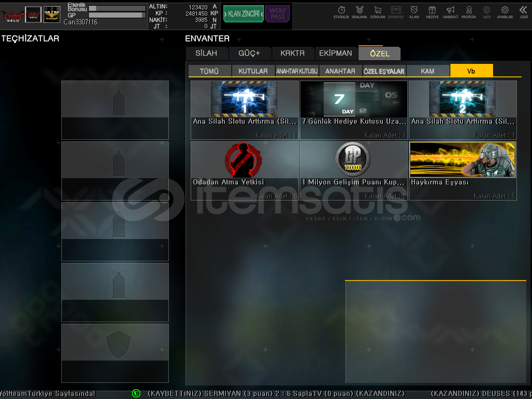Screen dimensions: 532x399
Task: Click SERMIYAN in the bottom ticker
Action: pyautogui.click(x=222, y=394)
